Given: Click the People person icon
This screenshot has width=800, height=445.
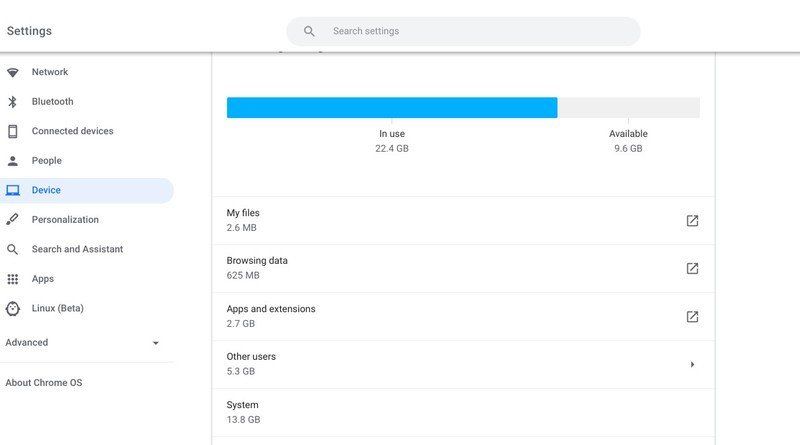Looking at the screenshot, I should (x=13, y=161).
